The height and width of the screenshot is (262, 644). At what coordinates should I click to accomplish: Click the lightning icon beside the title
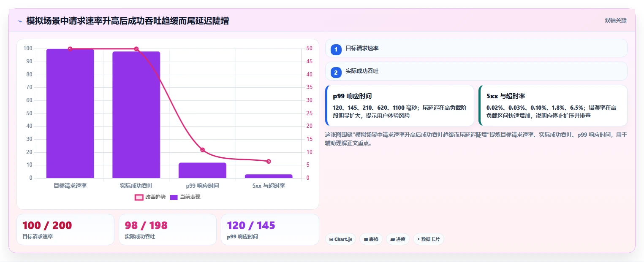pyautogui.click(x=20, y=21)
